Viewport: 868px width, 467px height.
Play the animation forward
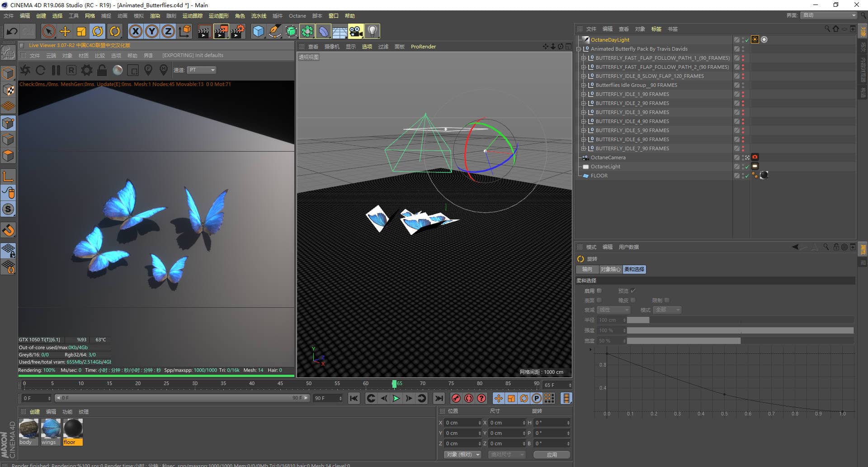[x=396, y=398]
